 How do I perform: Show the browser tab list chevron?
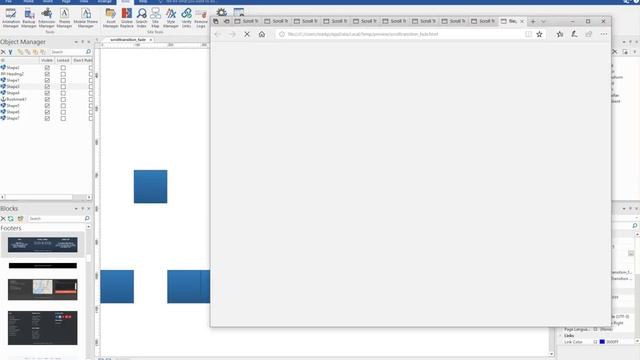543,21
